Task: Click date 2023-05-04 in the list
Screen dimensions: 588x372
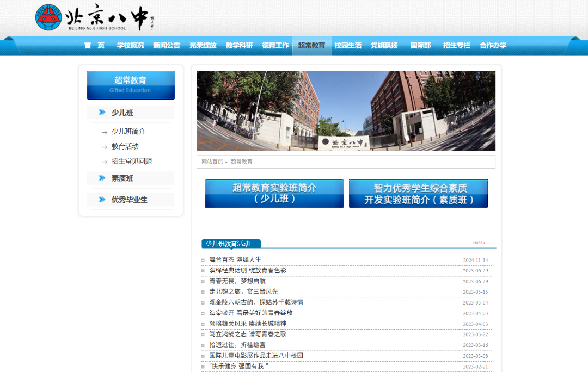Action: 475,303
